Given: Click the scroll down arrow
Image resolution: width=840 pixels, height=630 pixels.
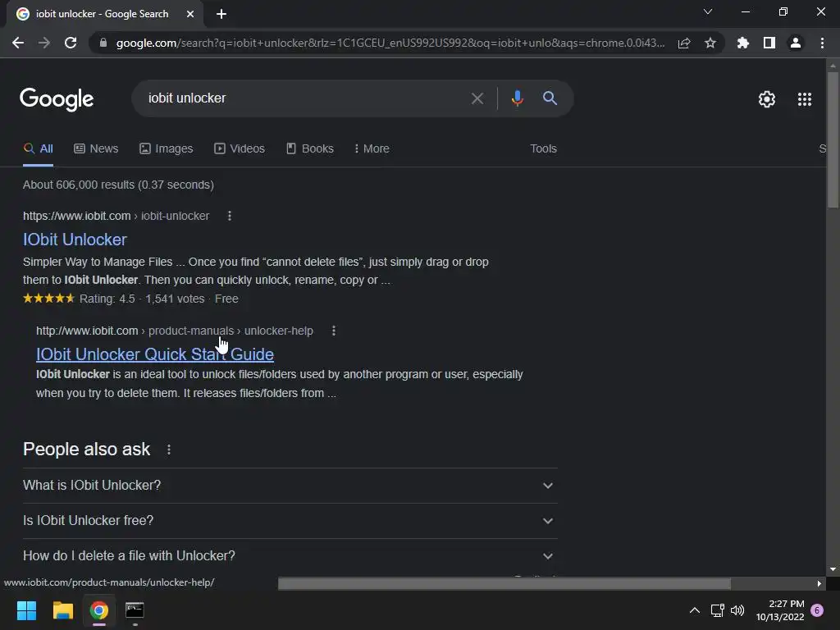Looking at the screenshot, I should point(833,569).
